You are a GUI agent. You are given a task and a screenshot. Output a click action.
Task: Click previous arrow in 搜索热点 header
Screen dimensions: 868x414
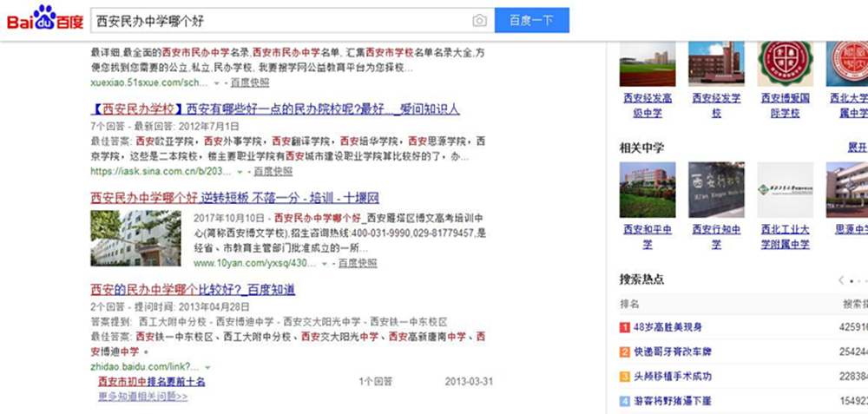841,280
